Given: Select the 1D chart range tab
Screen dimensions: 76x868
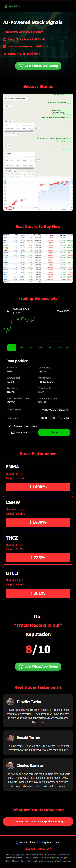Looking at the screenshot, I should tap(12, 347).
